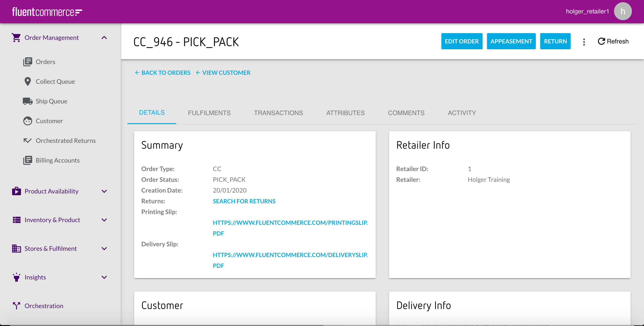Image resolution: width=644 pixels, height=326 pixels.
Task: Click the Ship Queue truck icon
Action: tap(28, 101)
